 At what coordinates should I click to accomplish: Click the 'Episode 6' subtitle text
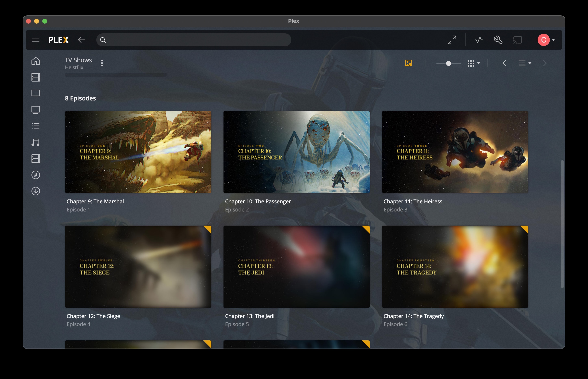tap(395, 324)
